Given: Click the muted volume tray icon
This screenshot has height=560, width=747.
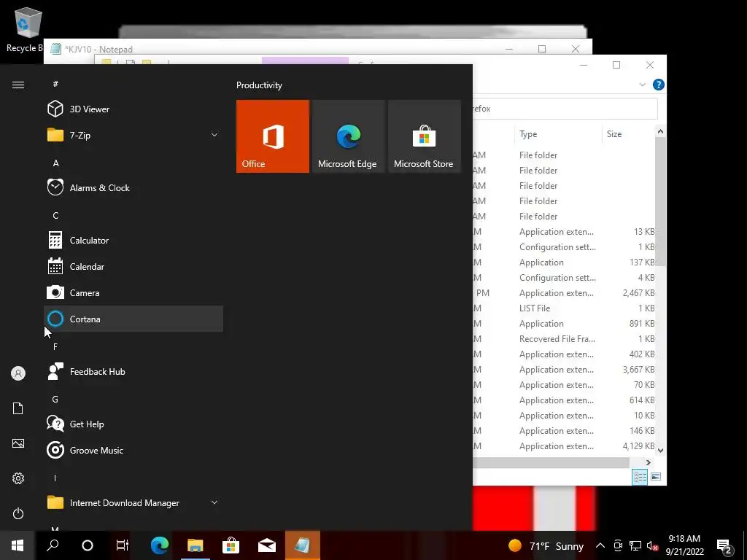Looking at the screenshot, I should coord(653,545).
